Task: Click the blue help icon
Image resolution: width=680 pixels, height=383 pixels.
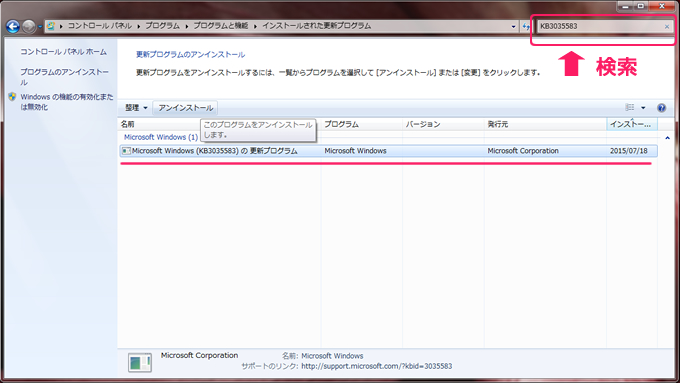Action: click(661, 108)
